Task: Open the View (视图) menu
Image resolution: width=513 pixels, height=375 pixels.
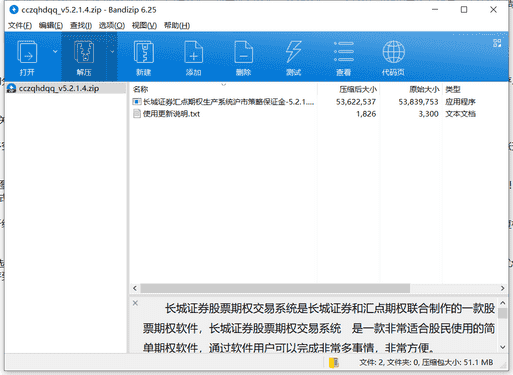Action: tap(144, 25)
